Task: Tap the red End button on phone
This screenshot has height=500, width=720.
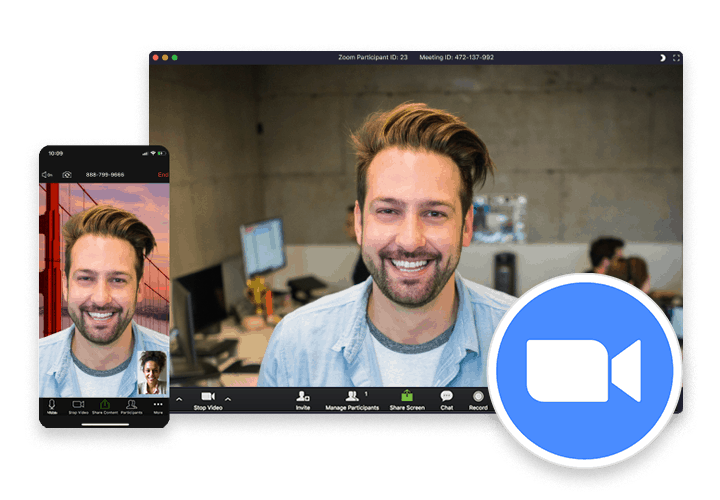Action: pyautogui.click(x=162, y=174)
